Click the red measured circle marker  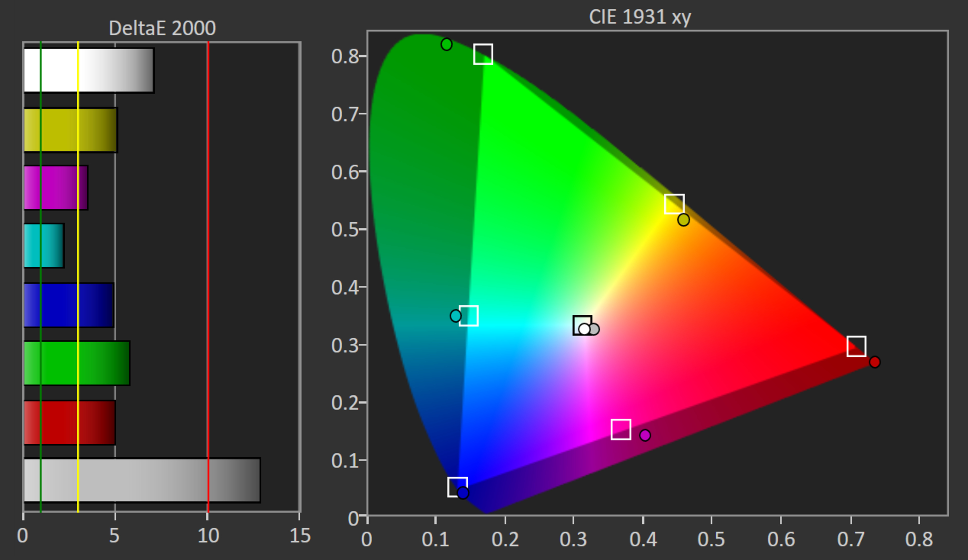(x=875, y=362)
